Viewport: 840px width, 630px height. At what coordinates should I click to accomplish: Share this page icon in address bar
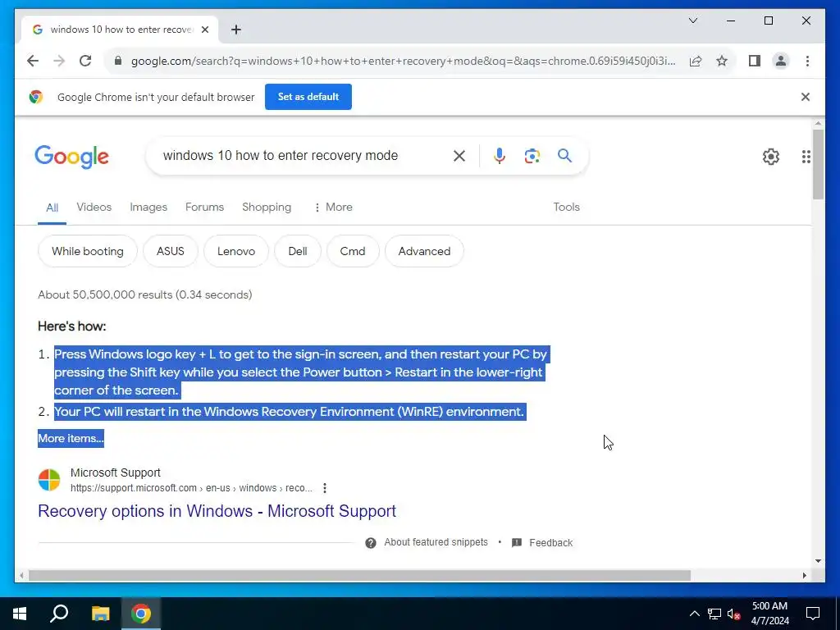click(x=696, y=61)
